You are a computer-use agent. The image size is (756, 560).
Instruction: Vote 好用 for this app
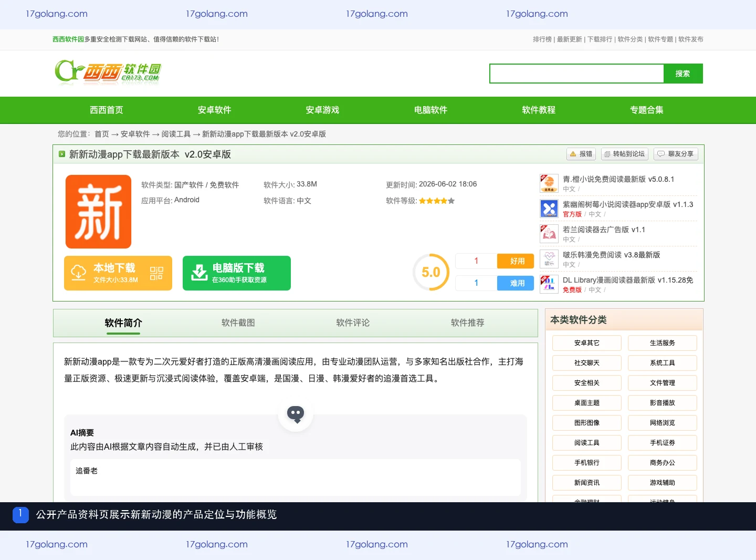click(x=516, y=261)
